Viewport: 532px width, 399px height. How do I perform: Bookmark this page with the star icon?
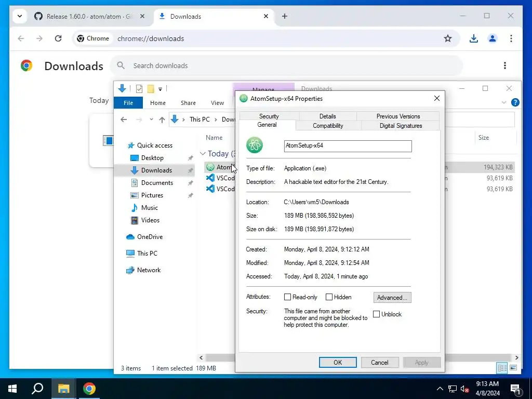(x=448, y=38)
